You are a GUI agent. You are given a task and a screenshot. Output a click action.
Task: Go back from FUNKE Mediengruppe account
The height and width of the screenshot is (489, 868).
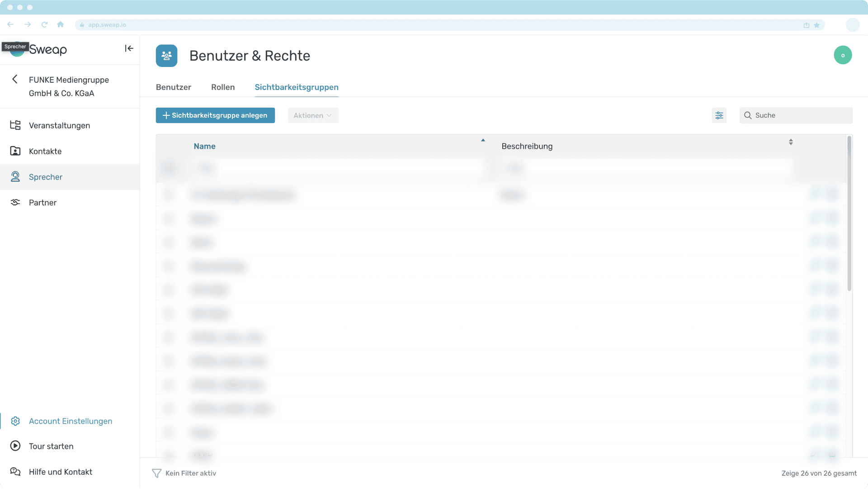[15, 80]
